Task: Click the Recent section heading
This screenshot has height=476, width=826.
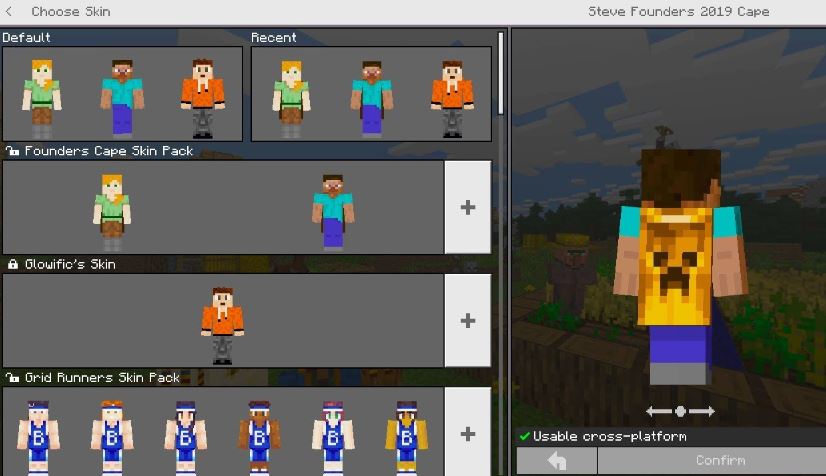Action: coord(273,37)
